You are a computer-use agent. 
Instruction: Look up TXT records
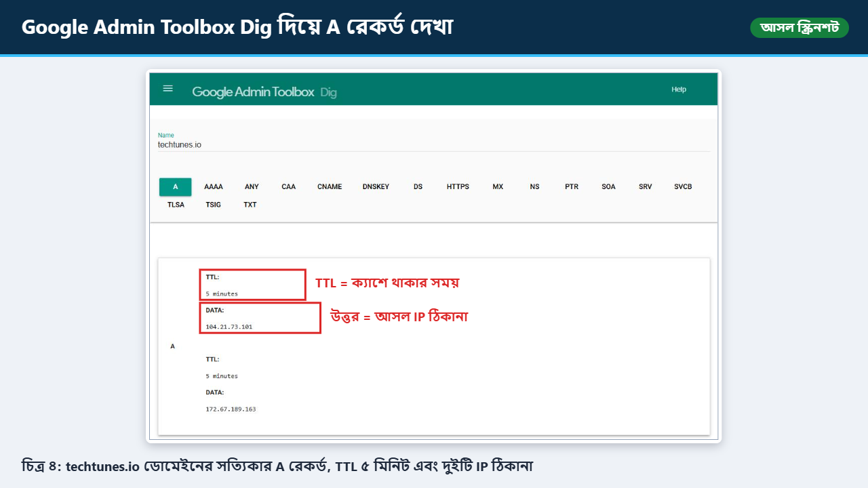coord(250,205)
